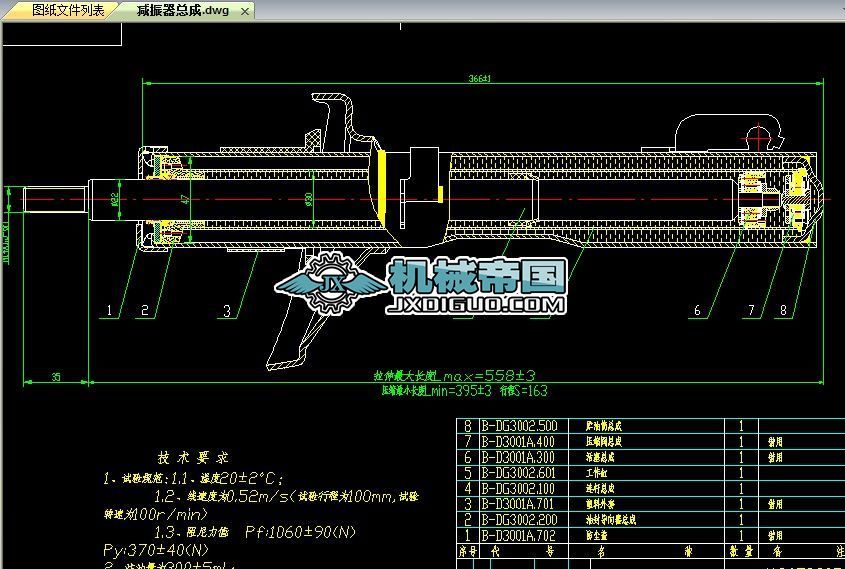This screenshot has height=569, width=845.
Task: Click the callout number 7 label
Action: click(751, 310)
